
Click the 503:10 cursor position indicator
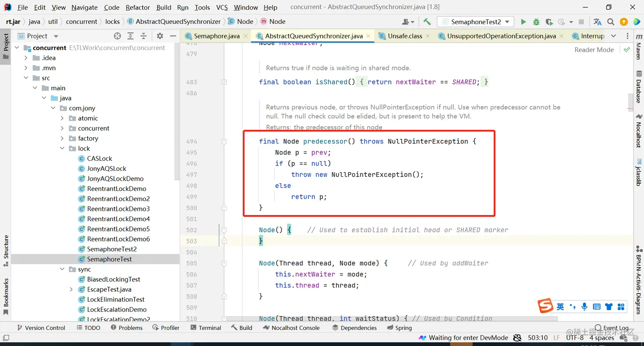(538, 338)
